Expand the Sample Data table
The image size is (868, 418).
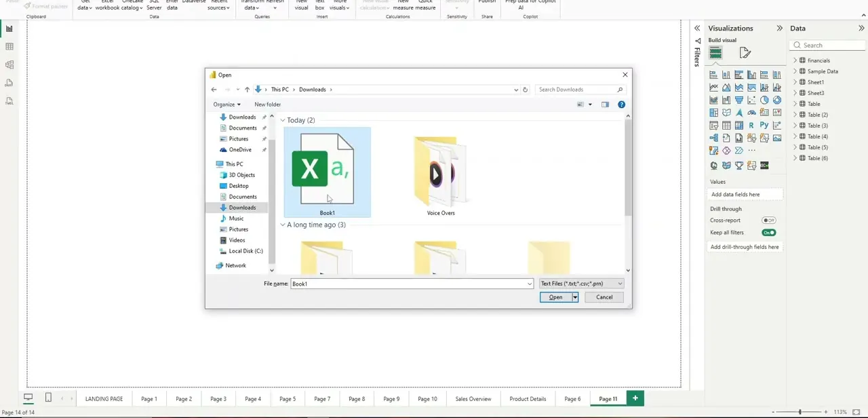point(795,71)
